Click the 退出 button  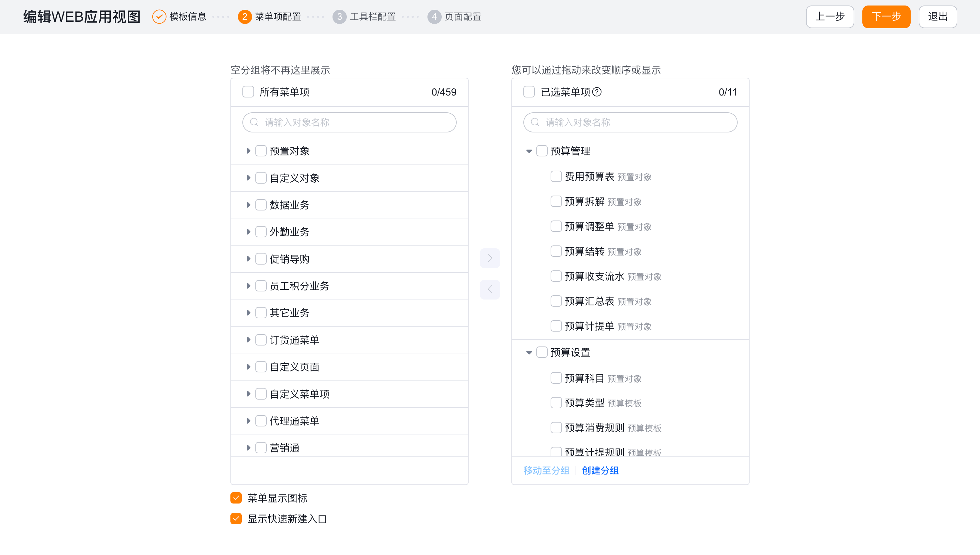coord(938,17)
